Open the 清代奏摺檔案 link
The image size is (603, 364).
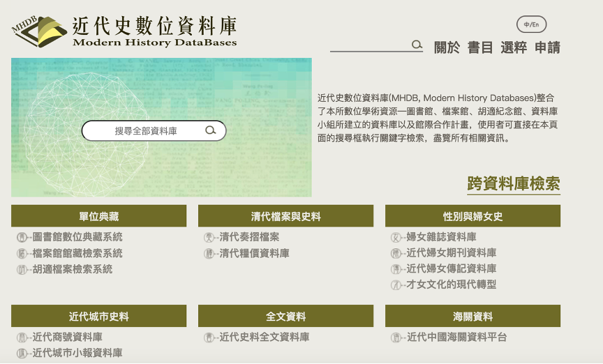tap(249, 237)
